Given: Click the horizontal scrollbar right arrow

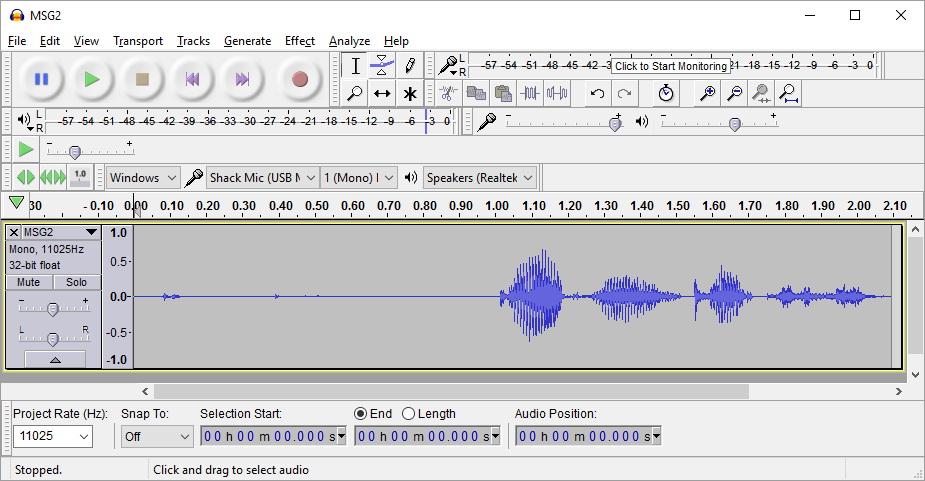Looking at the screenshot, I should point(898,391).
